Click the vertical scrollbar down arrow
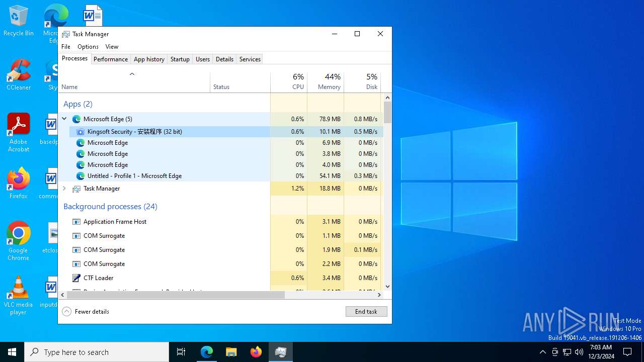This screenshot has height=362, width=644. pyautogui.click(x=387, y=287)
